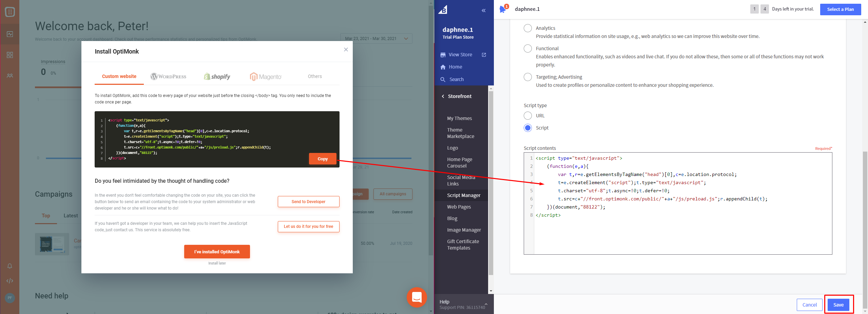The height and width of the screenshot is (314, 868).
Task: Click the OptiMonk logo icon in left sidebar
Action: click(x=10, y=12)
